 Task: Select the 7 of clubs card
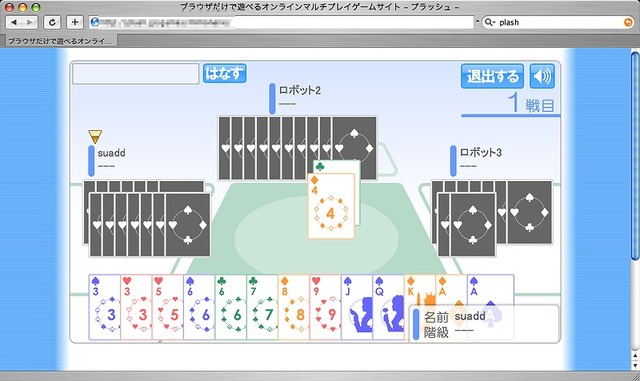pos(262,307)
